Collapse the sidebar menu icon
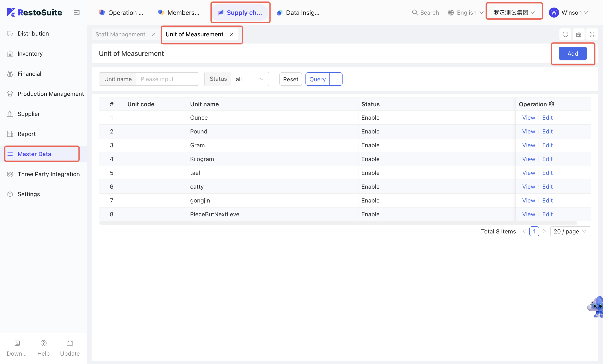Screen dimensions: 603x364 (77, 13)
